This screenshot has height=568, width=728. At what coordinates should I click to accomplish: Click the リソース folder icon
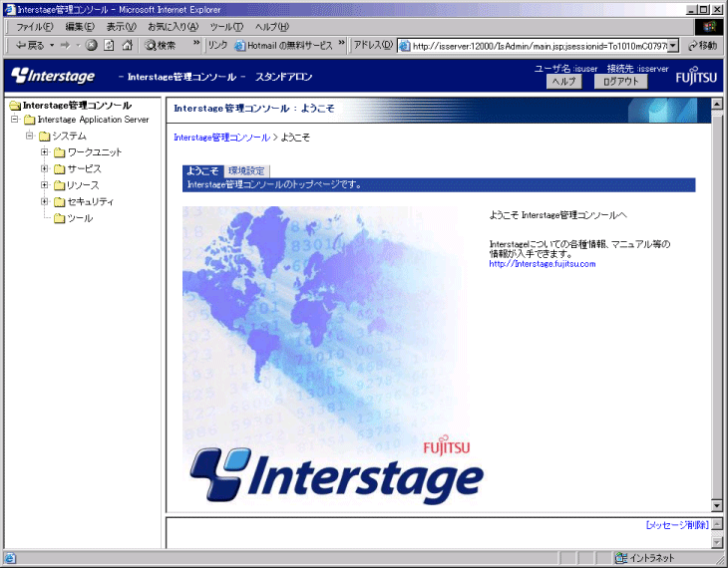[x=60, y=185]
